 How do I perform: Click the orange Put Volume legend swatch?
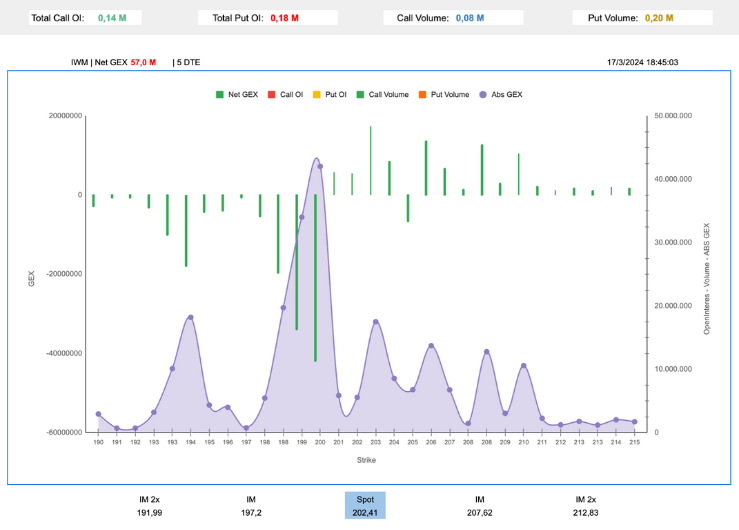(x=422, y=95)
